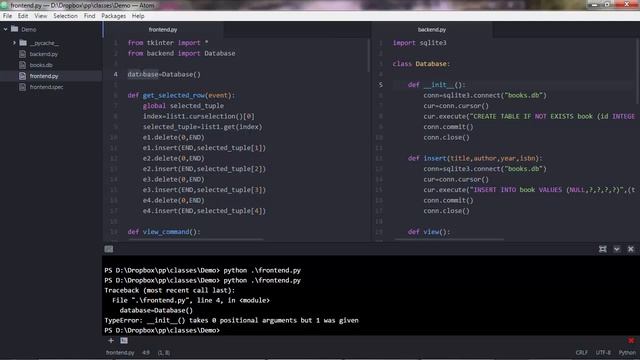This screenshot has height=360, width=640.
Task: Click backend.py vertical scrollbar
Action: [x=638, y=71]
